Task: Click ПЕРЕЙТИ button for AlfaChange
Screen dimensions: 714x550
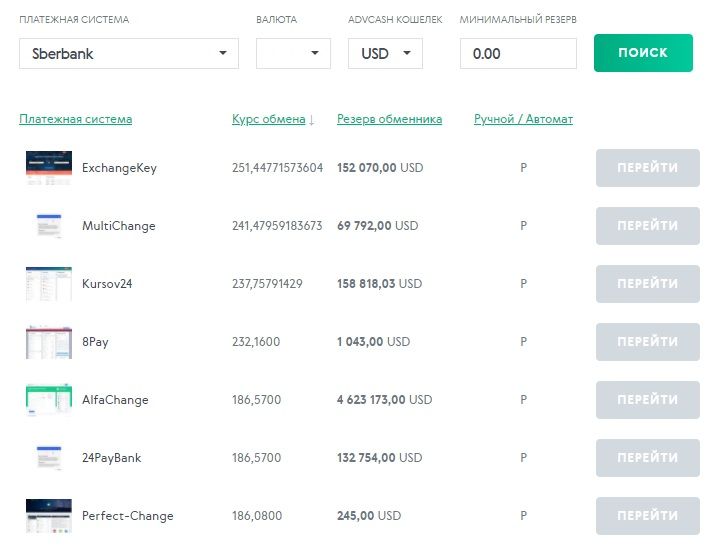Action: (647, 400)
